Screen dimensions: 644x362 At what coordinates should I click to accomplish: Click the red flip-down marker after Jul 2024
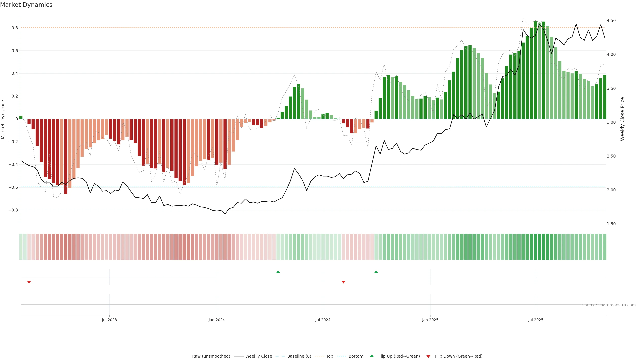point(343,282)
